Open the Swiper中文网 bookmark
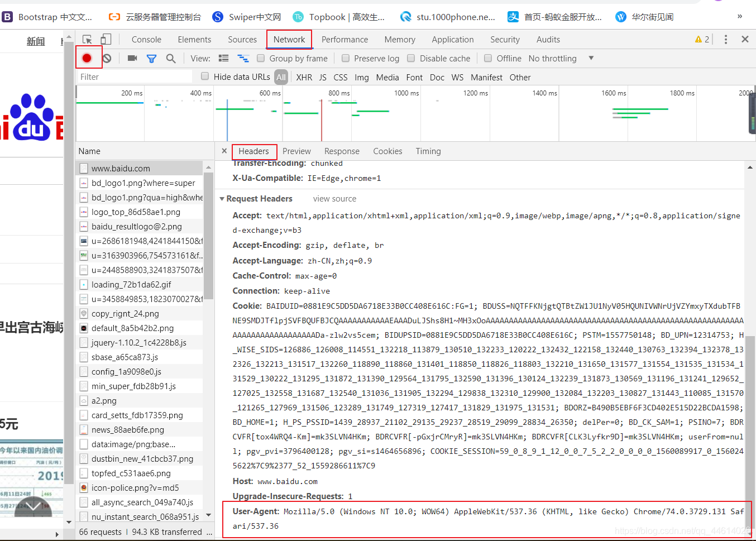The width and height of the screenshot is (756, 541). pos(247,17)
